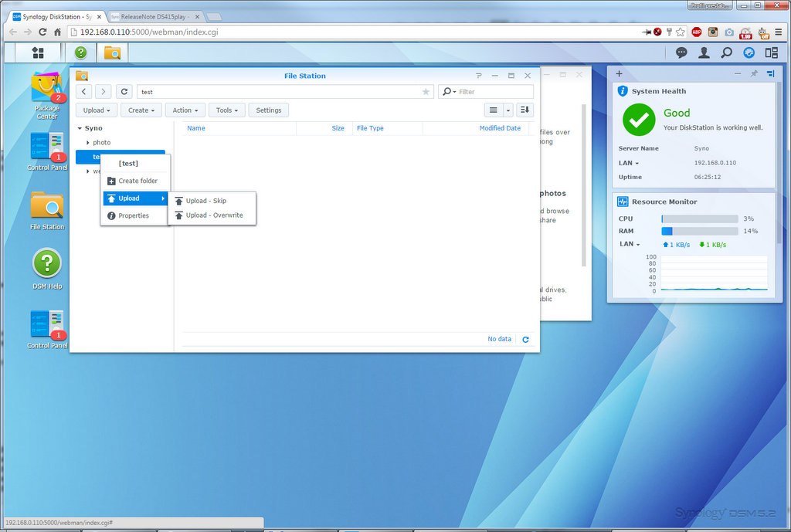791x532 pixels.
Task: Open the Tools dropdown button
Action: [x=226, y=110]
